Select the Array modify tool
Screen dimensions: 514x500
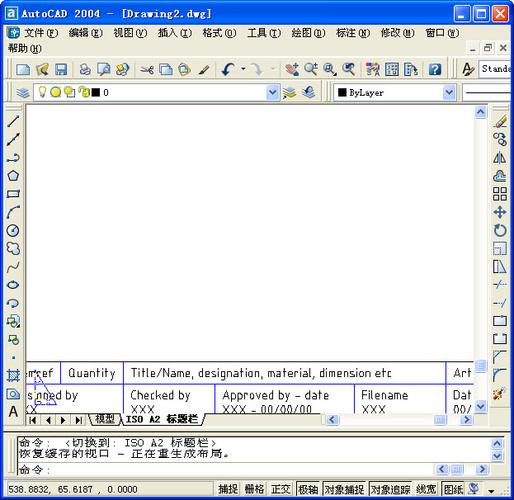[500, 194]
